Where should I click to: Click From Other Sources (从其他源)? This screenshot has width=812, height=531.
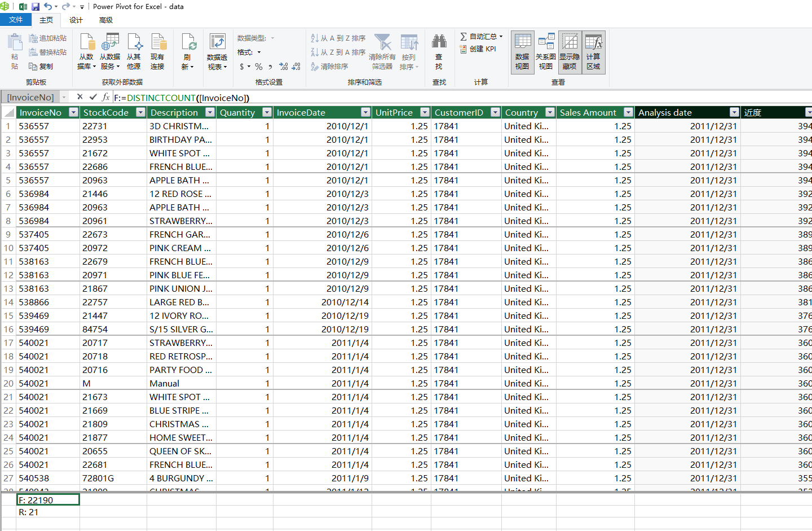pyautogui.click(x=134, y=51)
